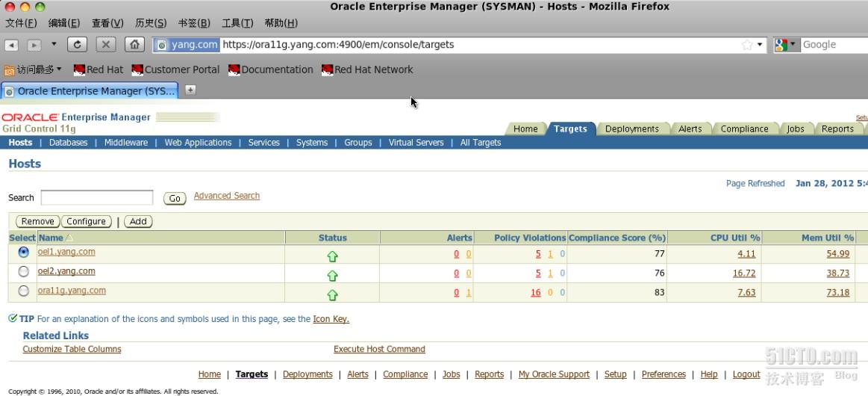Image resolution: width=868 pixels, height=396 pixels.
Task: Go to the browser Home icon
Action: [134, 45]
